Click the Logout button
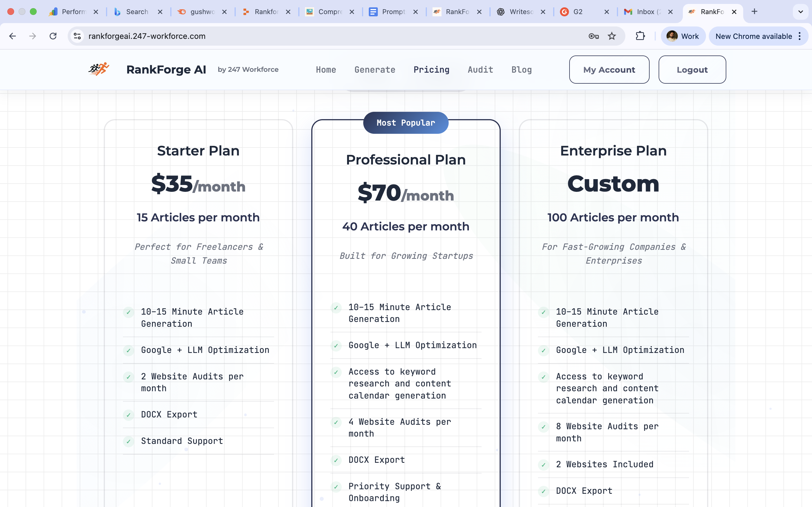812x507 pixels. 692,69
